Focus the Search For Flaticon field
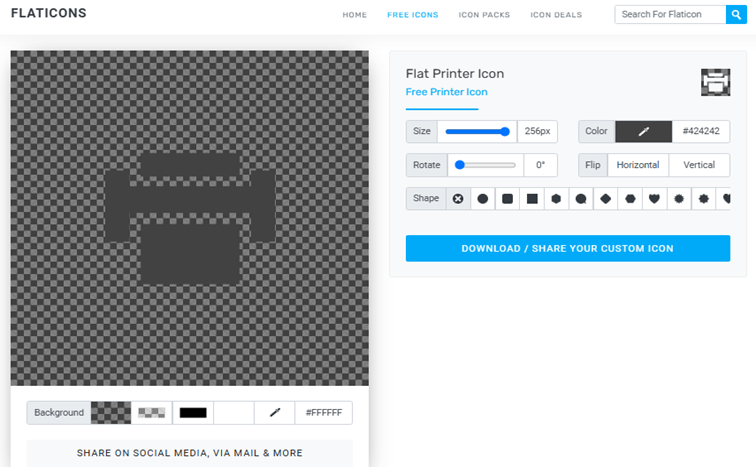Screen dimensions: 756x467 (x=670, y=14)
